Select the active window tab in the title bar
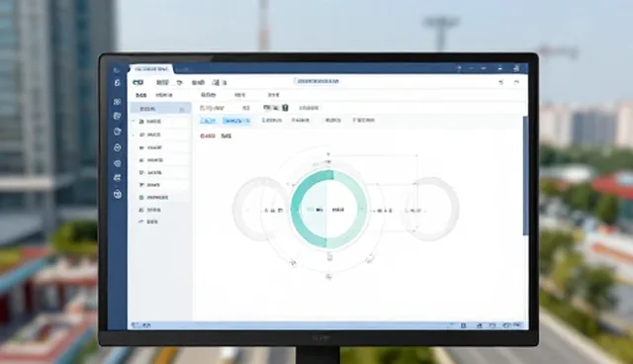This screenshot has height=364, width=633. pyautogui.click(x=151, y=69)
